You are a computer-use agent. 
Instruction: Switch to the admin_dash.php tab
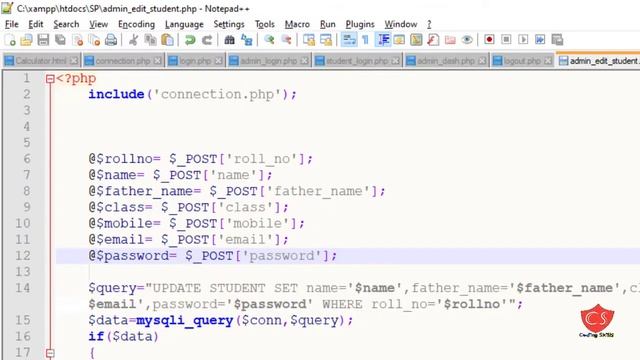(446, 61)
